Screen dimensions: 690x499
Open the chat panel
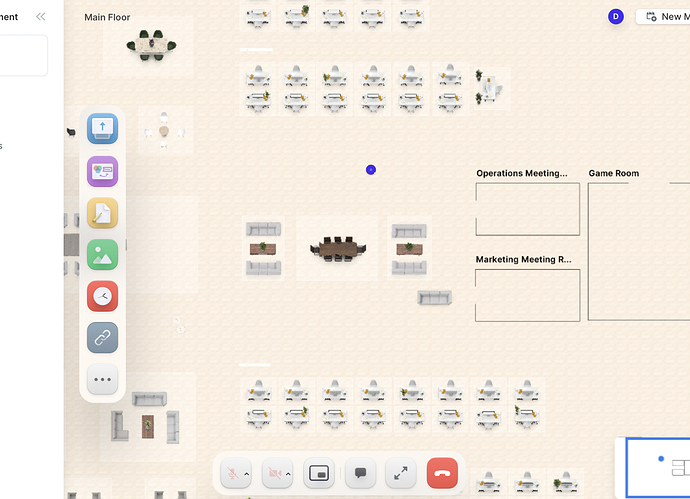pos(360,473)
